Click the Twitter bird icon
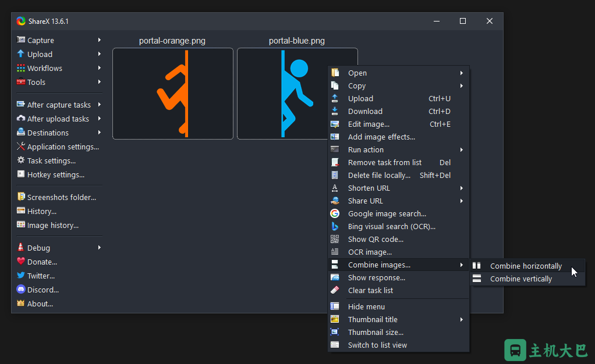The width and height of the screenshot is (595, 364). coord(21,275)
